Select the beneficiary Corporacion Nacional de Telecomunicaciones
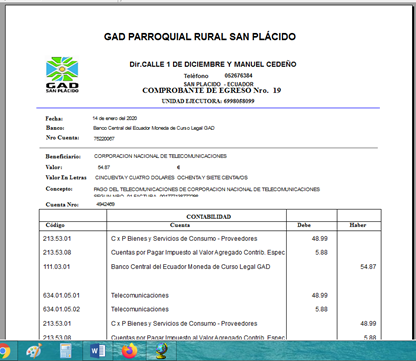The image size is (416, 361). coord(160,156)
